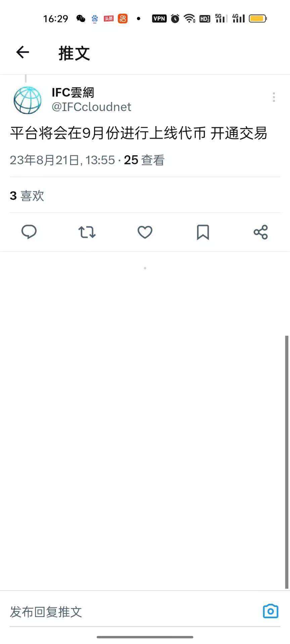Screen dimensions: 290x644
Task: Tap the retweet arrows icon
Action: [87, 232]
